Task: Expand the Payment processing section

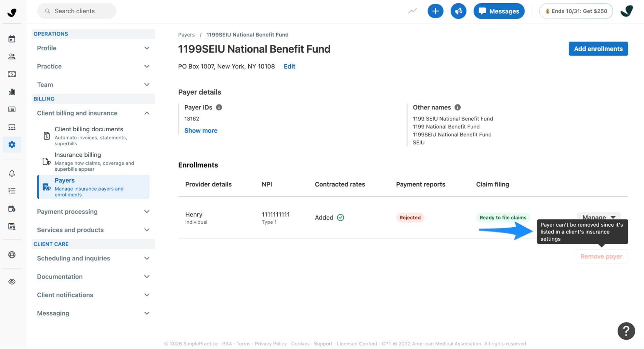Action: click(x=93, y=212)
